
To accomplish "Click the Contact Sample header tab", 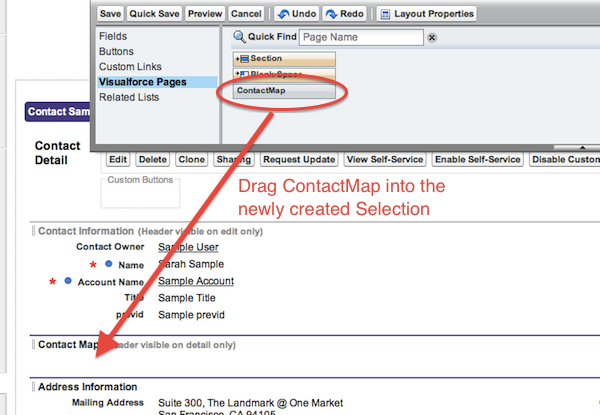I will (58, 112).
